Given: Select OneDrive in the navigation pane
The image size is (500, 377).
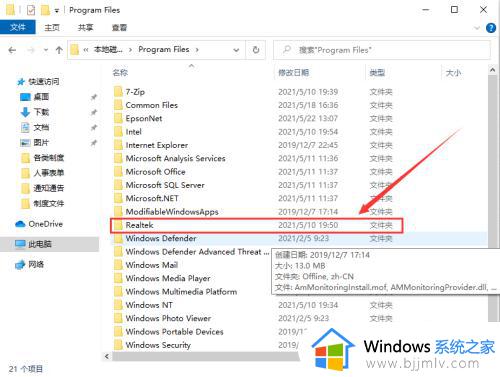Looking at the screenshot, I should tap(46, 224).
